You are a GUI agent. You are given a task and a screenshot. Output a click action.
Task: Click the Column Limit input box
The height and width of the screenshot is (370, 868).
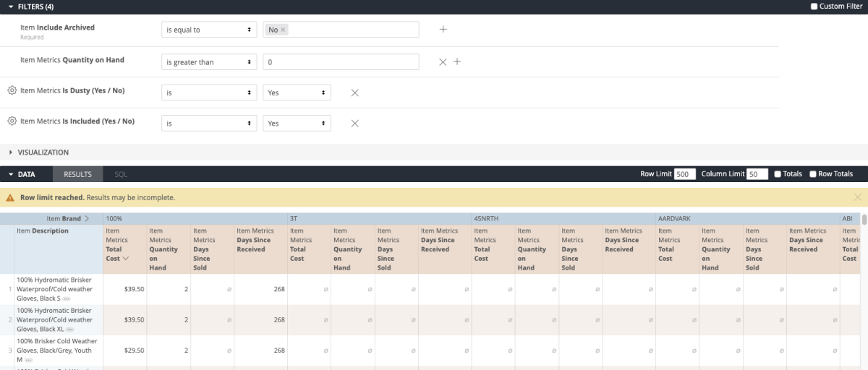tap(757, 174)
